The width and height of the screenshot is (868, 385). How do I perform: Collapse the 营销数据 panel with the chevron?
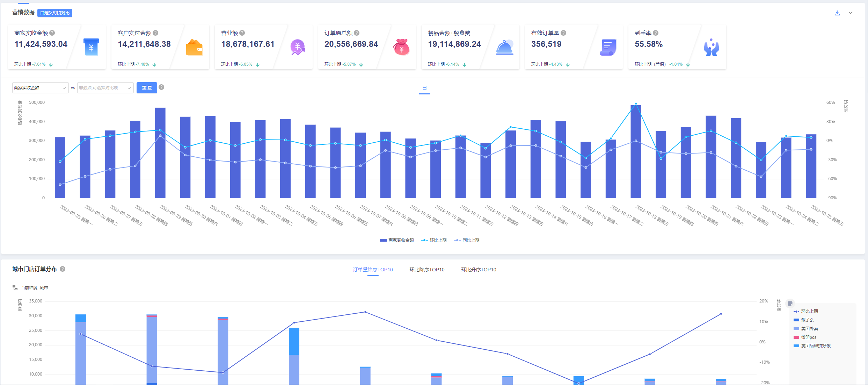(x=851, y=13)
